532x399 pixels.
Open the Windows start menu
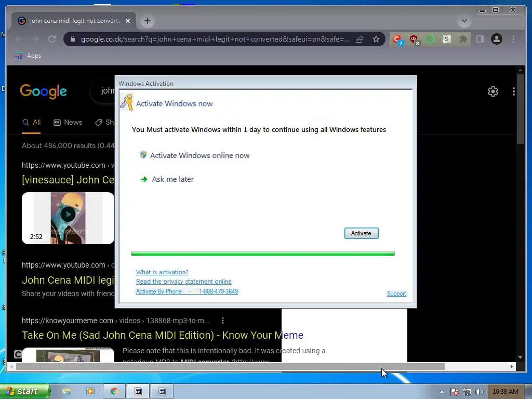24,391
